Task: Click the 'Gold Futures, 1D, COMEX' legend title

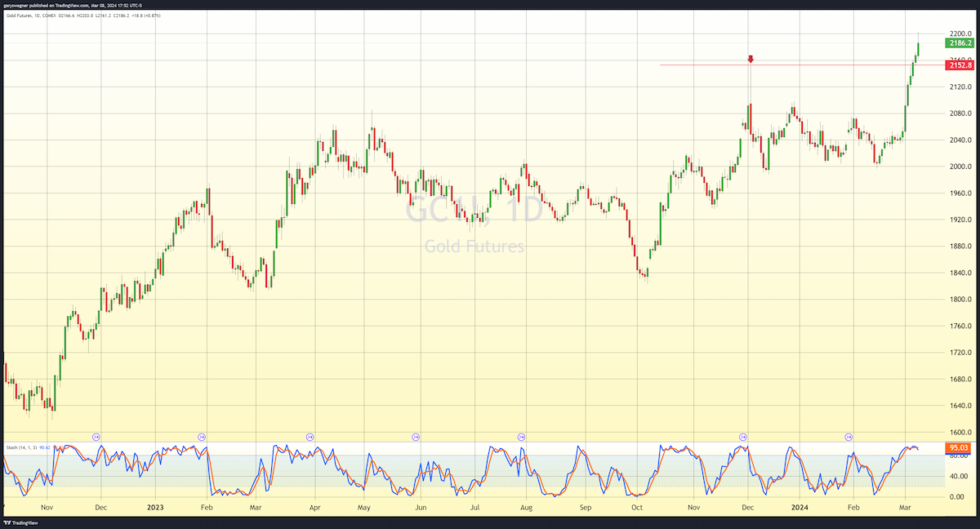Action: tap(31, 16)
